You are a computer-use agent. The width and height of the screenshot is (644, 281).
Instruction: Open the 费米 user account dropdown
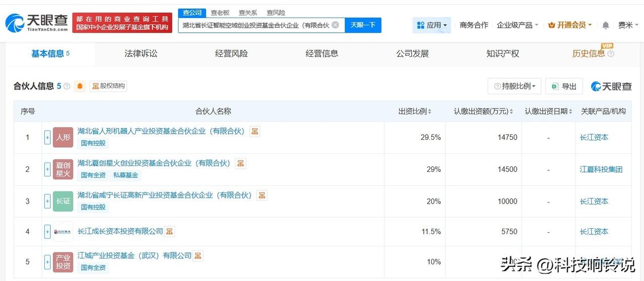pyautogui.click(x=628, y=25)
